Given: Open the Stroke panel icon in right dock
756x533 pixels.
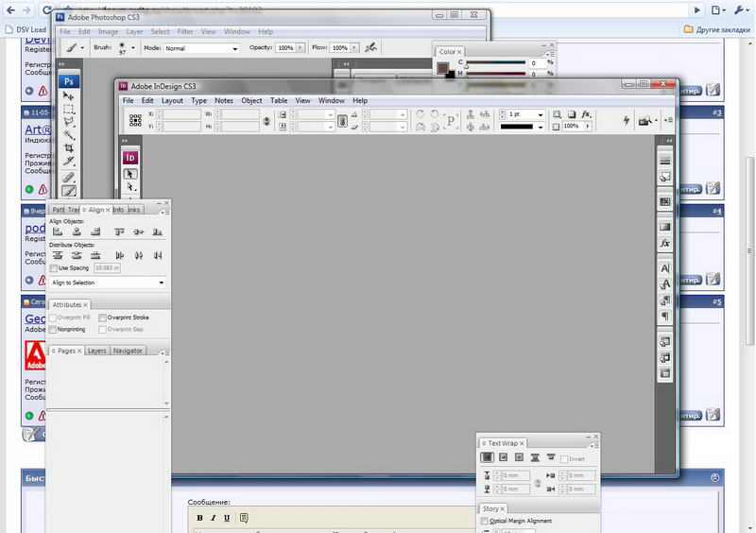Looking at the screenshot, I should click(665, 161).
